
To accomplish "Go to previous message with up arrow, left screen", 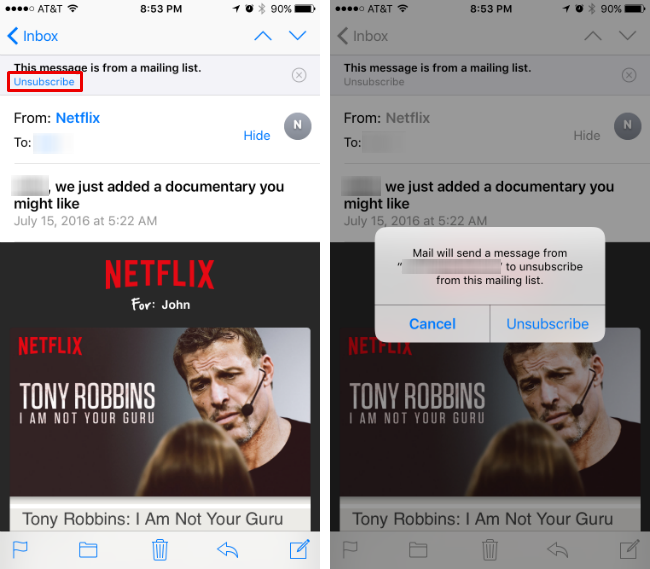I will click(263, 36).
